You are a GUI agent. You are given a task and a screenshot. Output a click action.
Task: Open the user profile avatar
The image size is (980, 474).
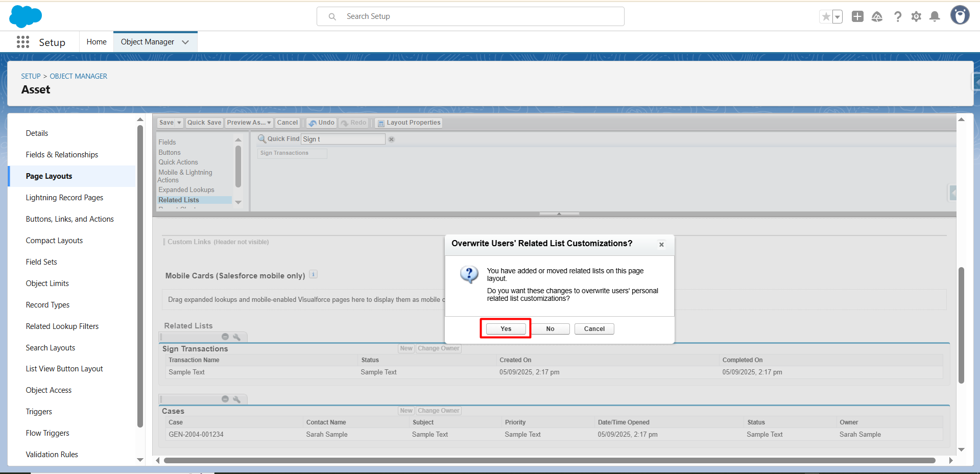[x=960, y=16]
